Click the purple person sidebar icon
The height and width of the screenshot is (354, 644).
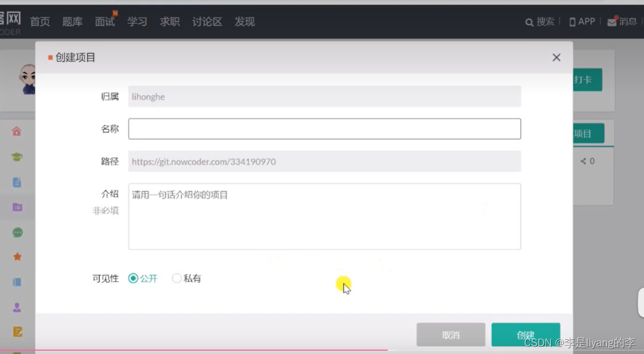pos(17,307)
